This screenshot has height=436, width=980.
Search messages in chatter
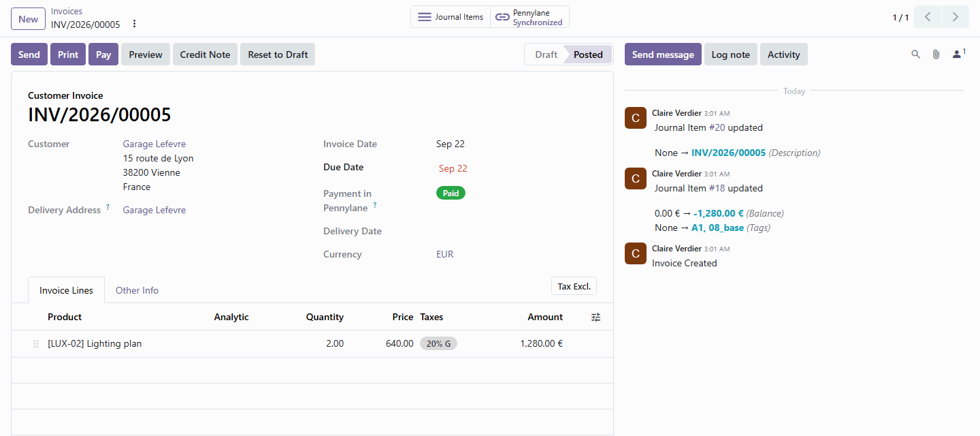pos(915,54)
